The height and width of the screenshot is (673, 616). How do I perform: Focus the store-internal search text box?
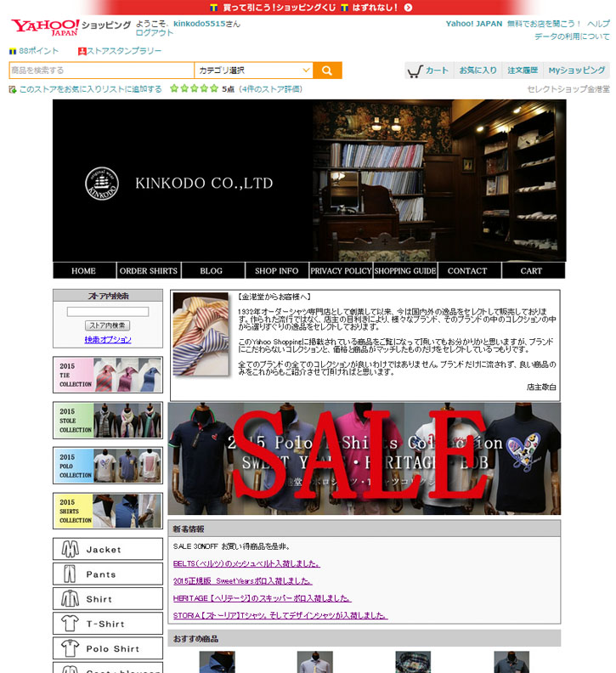108,312
